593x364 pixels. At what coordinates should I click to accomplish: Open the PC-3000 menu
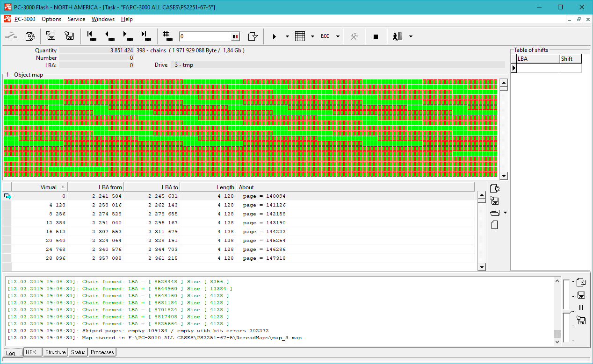(x=25, y=19)
